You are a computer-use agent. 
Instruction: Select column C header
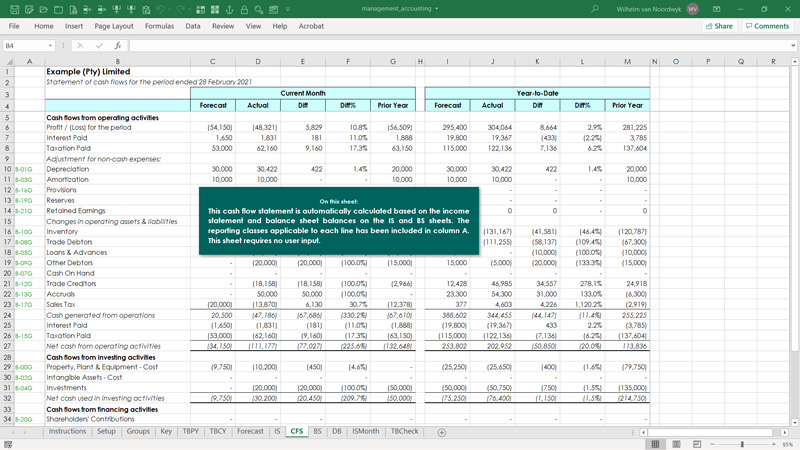213,61
